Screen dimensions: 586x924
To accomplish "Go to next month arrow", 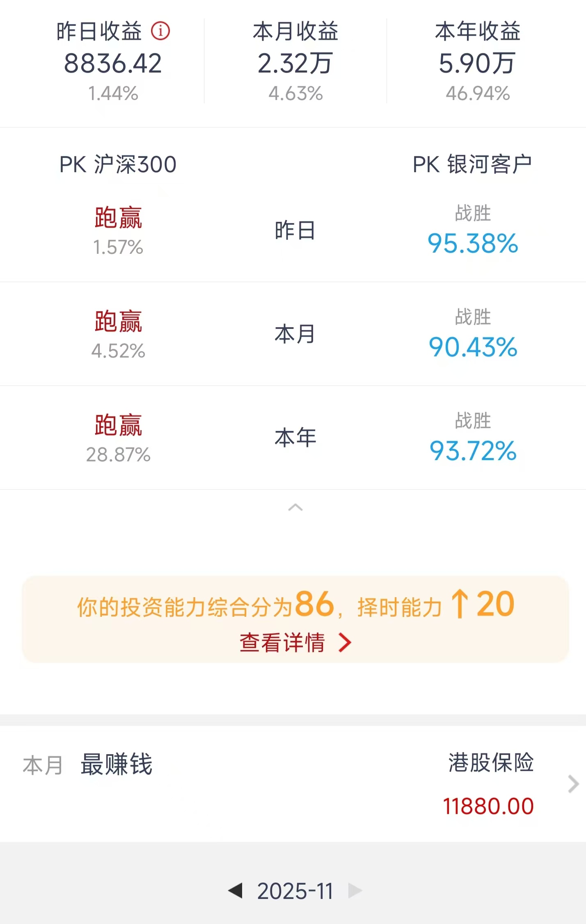I will pos(355,890).
